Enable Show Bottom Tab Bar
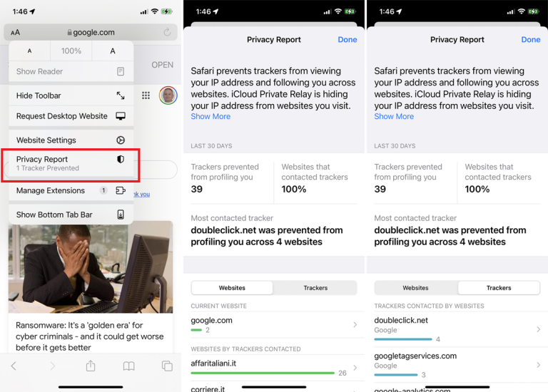Image resolution: width=548 pixels, height=392 pixels. click(x=70, y=215)
